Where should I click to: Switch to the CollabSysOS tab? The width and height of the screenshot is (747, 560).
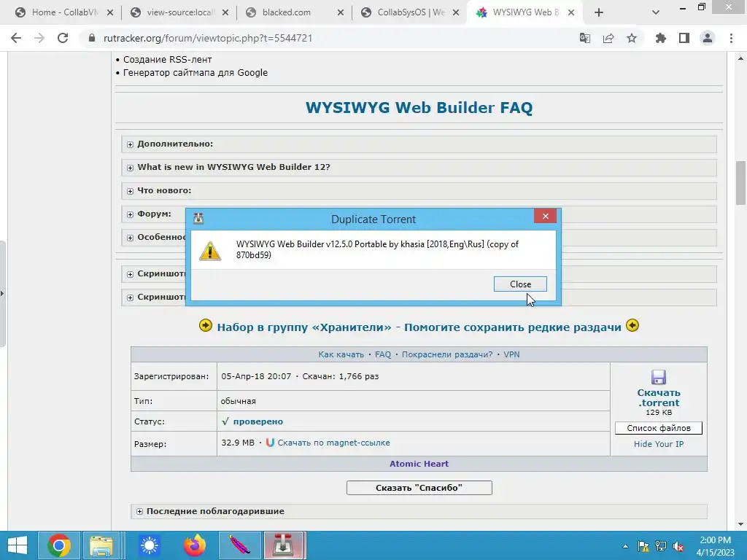click(x=410, y=12)
